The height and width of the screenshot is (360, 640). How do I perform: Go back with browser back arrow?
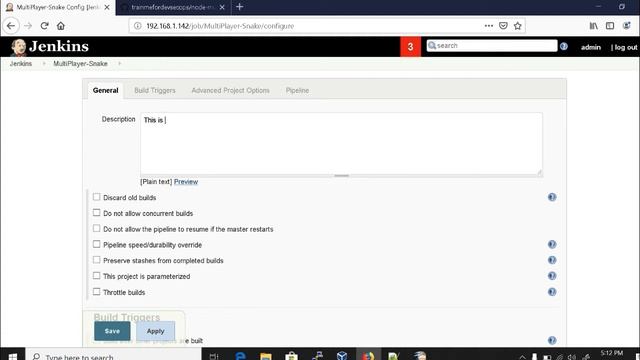11,26
